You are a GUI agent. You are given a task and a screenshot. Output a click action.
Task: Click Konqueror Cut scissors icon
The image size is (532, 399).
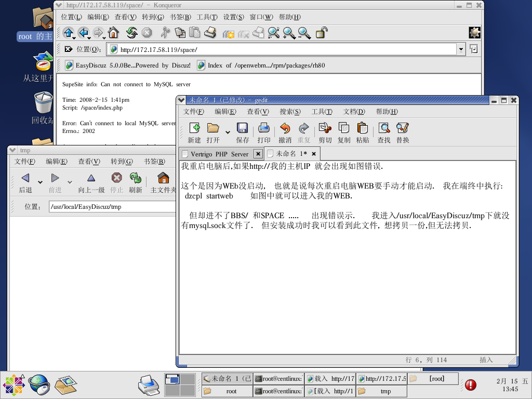click(x=165, y=33)
